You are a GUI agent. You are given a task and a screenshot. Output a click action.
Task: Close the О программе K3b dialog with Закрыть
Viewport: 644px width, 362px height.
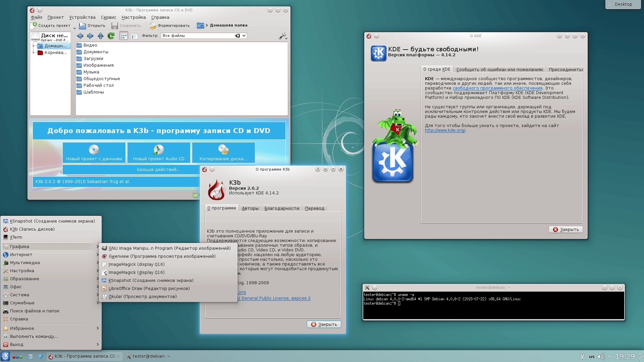(x=324, y=324)
